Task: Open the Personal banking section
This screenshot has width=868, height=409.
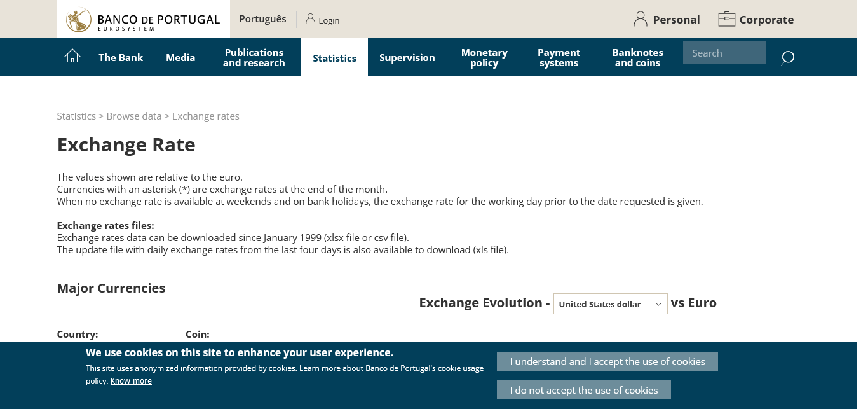Action: [x=667, y=20]
